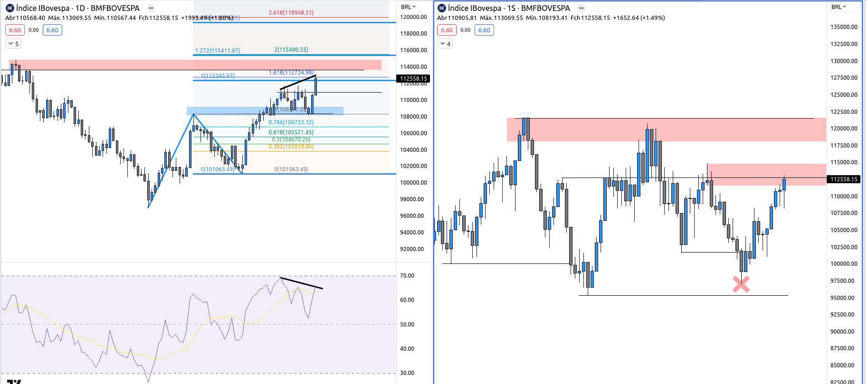Select the Fibonacci 1.272(115411.87) level label

218,50
